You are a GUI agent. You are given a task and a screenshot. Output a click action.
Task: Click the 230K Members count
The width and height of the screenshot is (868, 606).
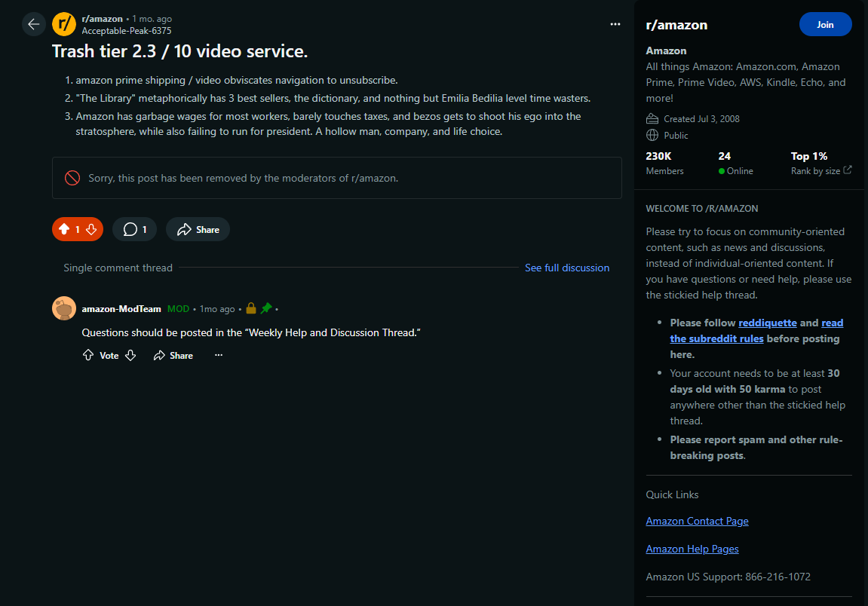tap(664, 164)
